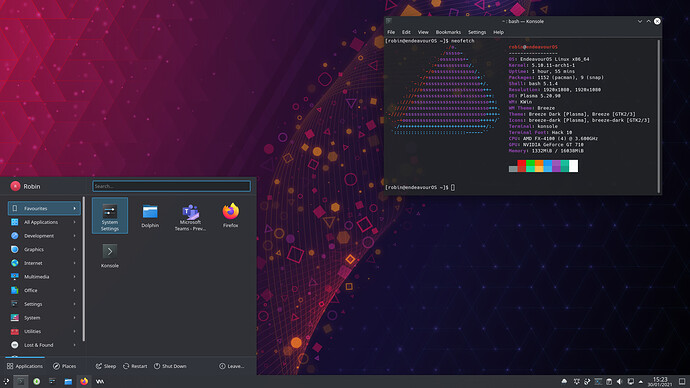Viewport: 690px width, 388px height.
Task: Open the System category
Action: pos(44,318)
